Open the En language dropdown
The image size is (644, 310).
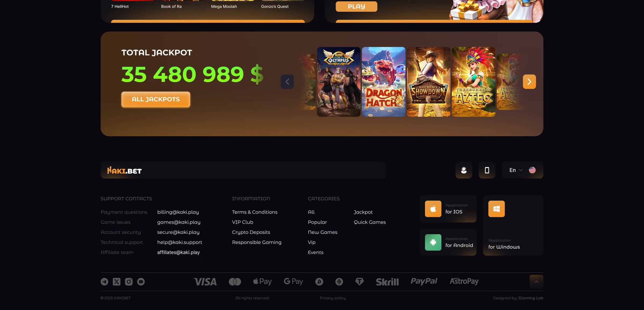click(522, 170)
